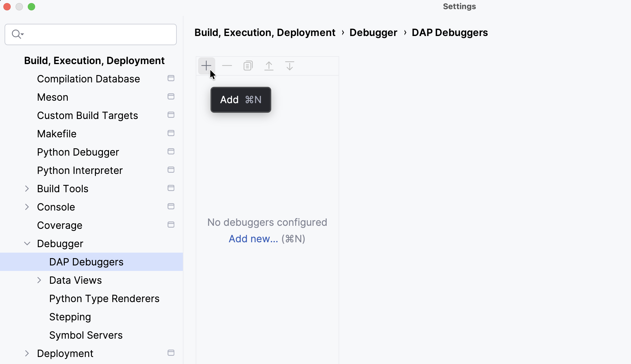Click the settings-scope icon next to Meson
631x364 pixels.
[171, 97]
